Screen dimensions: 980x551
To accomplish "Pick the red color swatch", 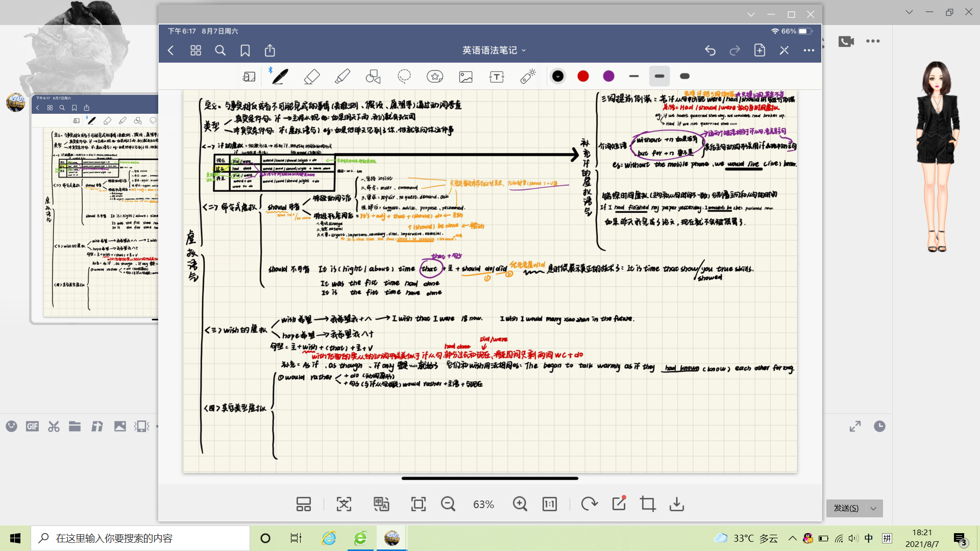I will [583, 76].
